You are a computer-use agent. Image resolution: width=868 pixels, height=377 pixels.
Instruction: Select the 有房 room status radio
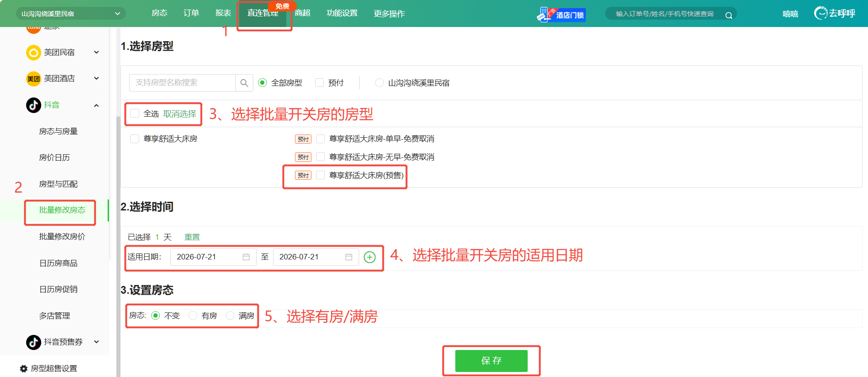(193, 316)
